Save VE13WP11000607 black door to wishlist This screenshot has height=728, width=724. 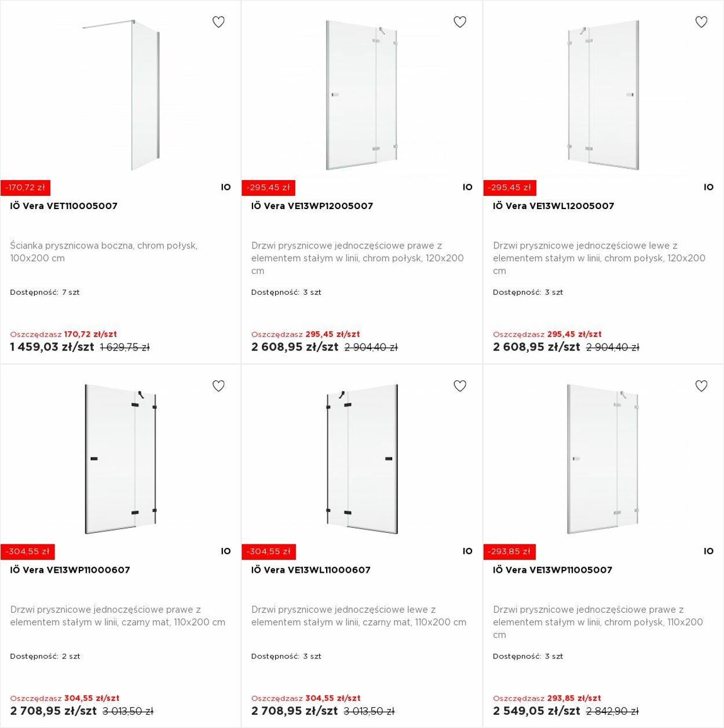[x=218, y=386]
